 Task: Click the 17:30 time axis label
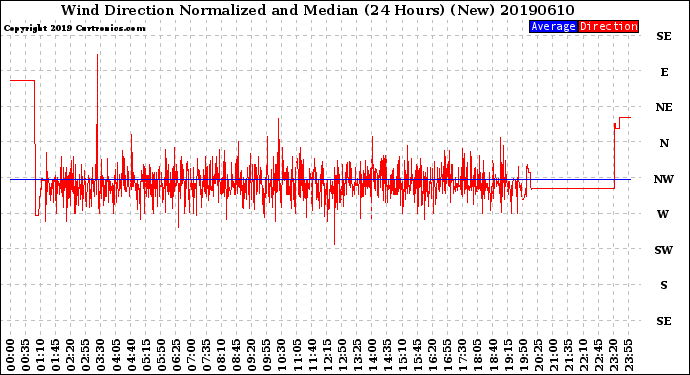462,355
